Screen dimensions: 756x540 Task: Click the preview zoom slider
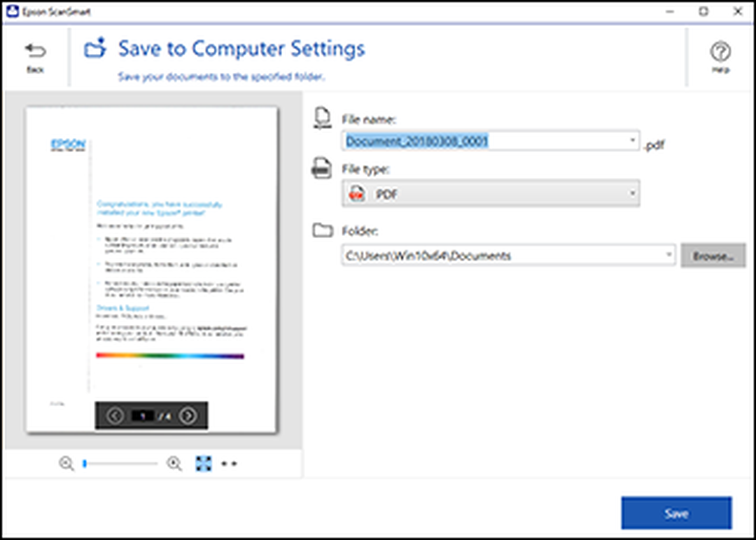(120, 464)
